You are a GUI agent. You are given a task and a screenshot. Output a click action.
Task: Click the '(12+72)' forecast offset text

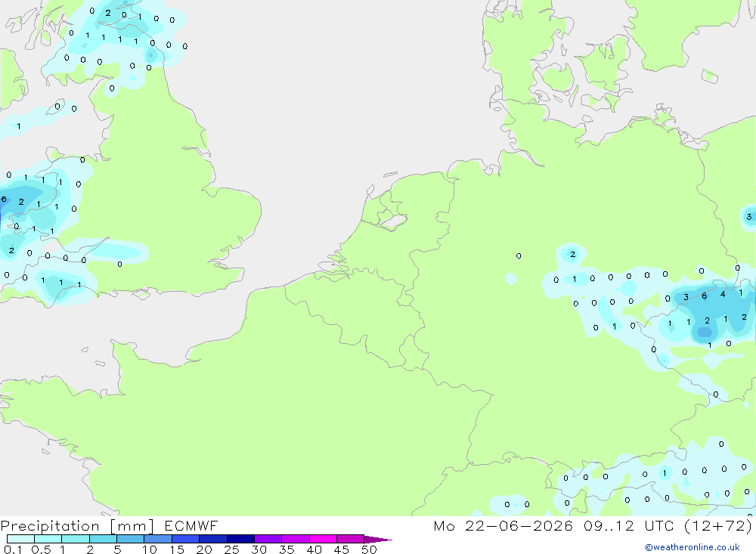tap(718, 525)
